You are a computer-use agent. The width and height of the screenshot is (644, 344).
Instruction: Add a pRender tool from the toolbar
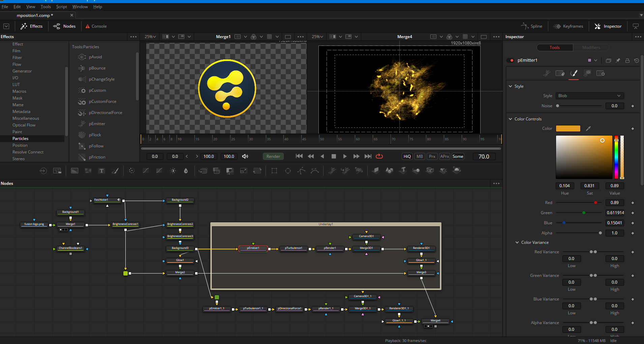[x=359, y=171]
